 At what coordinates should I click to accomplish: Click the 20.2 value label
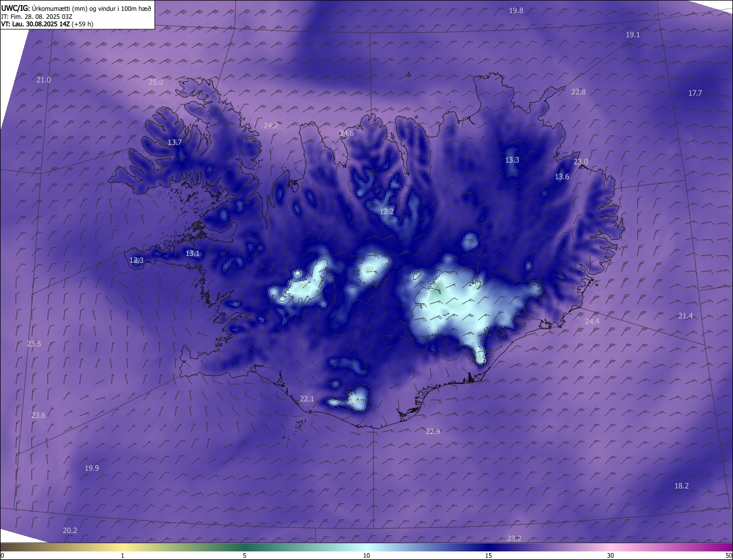tap(70, 530)
